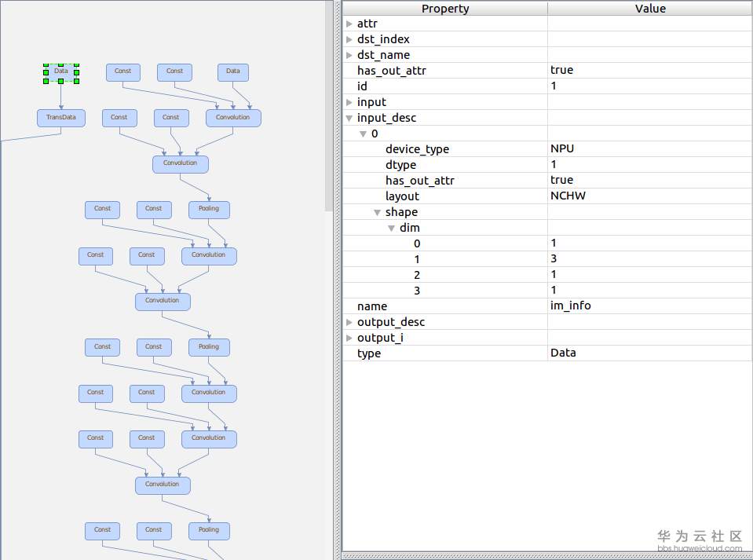Select the unselected Data node beside Const nodes
Screen dimensions: 753x560
(233, 72)
